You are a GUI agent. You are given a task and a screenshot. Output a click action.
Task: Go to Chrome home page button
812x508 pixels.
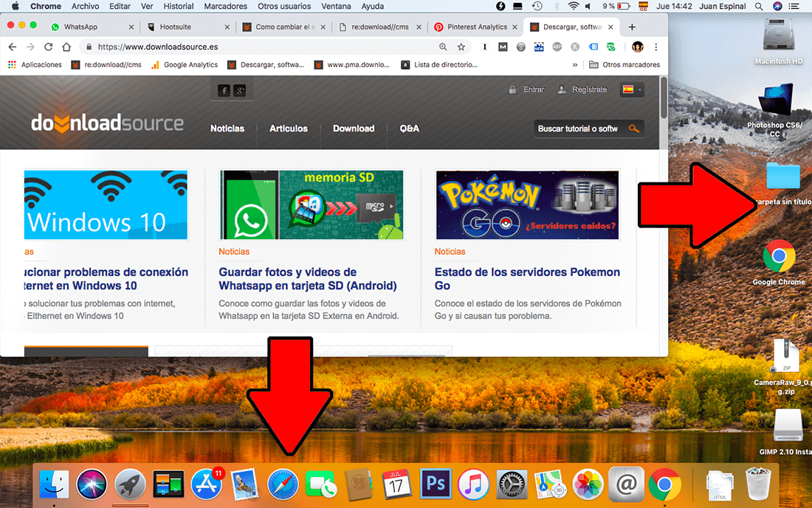[x=66, y=47]
